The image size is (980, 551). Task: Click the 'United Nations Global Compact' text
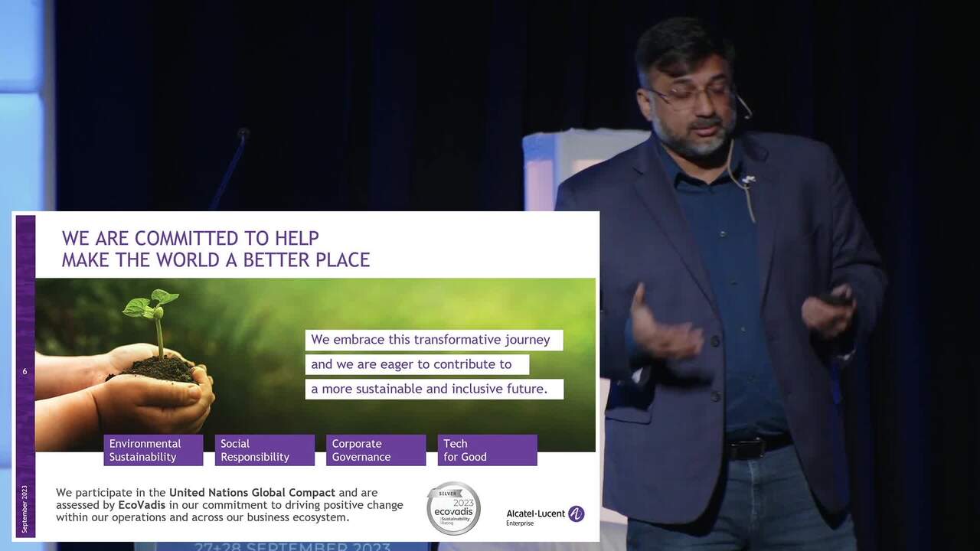tap(252, 492)
